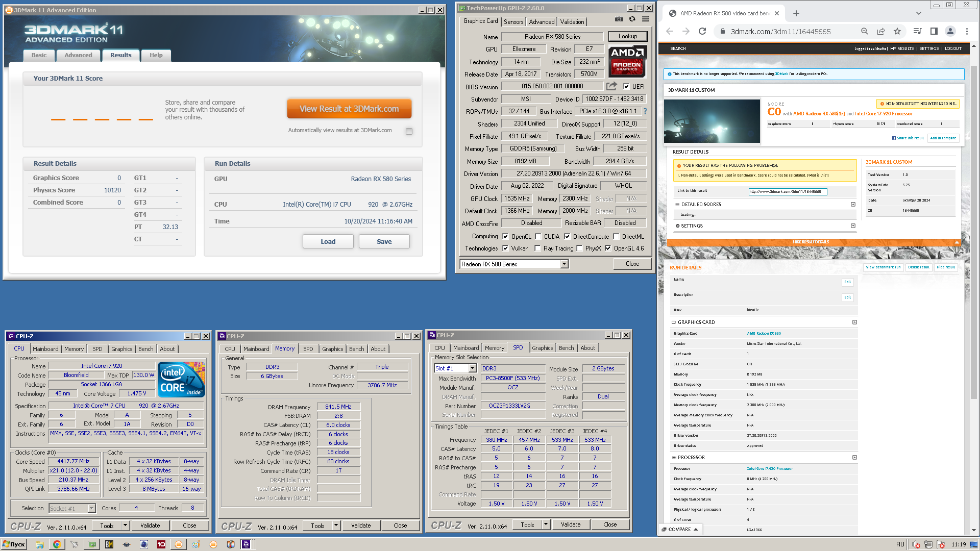
Task: Click the Load button in Run Details
Action: click(328, 241)
